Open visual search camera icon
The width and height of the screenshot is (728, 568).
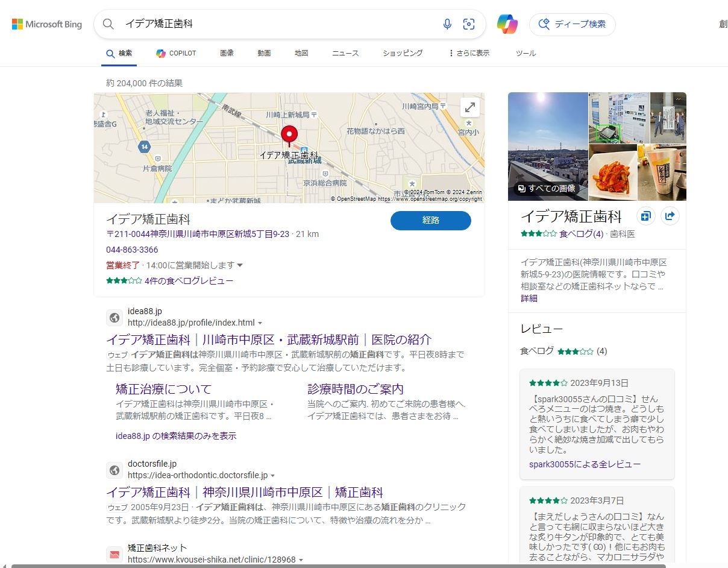(x=469, y=24)
